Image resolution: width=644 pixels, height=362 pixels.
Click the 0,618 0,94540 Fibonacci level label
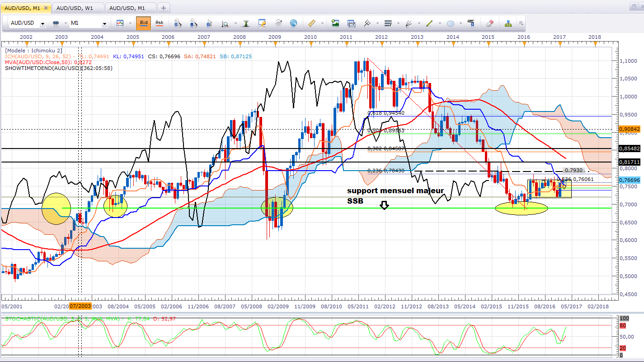[x=385, y=113]
